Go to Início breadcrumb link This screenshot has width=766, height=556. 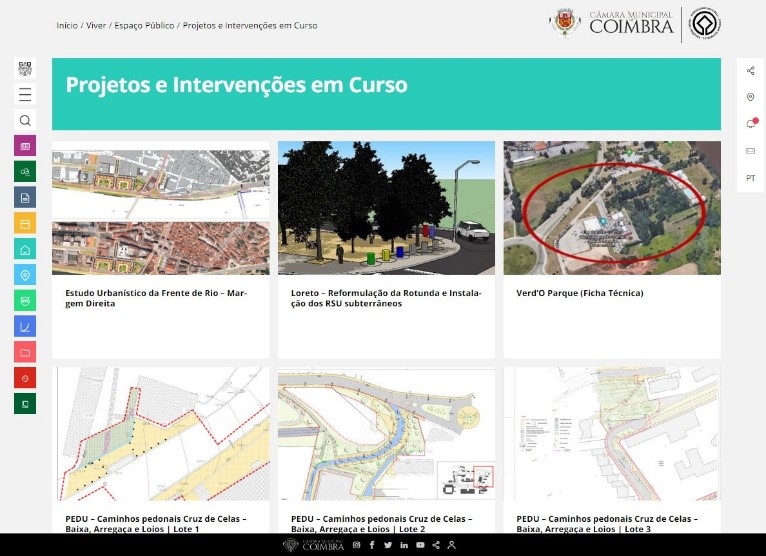point(67,25)
